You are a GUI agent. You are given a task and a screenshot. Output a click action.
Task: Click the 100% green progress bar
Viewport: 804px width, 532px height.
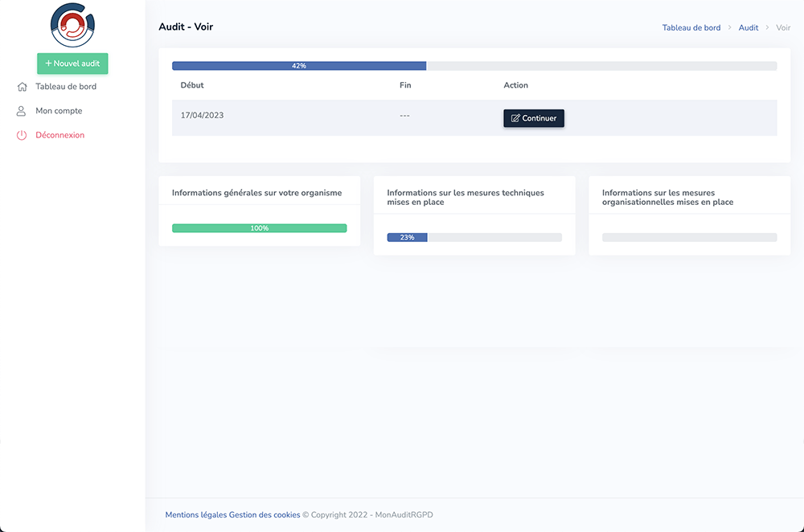(x=259, y=228)
